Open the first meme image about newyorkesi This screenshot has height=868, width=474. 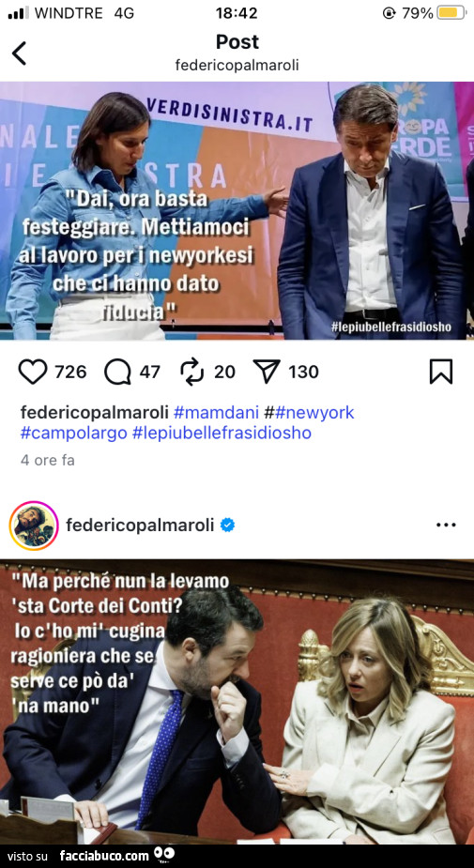click(x=237, y=210)
